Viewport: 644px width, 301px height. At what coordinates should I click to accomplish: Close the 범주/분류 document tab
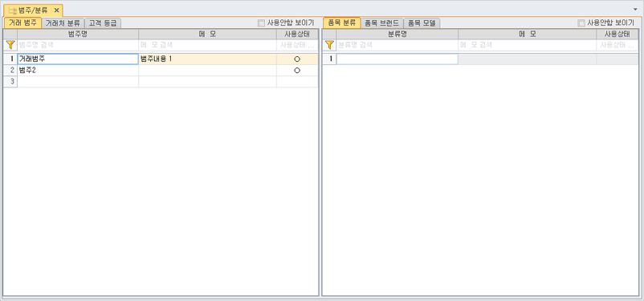point(57,10)
